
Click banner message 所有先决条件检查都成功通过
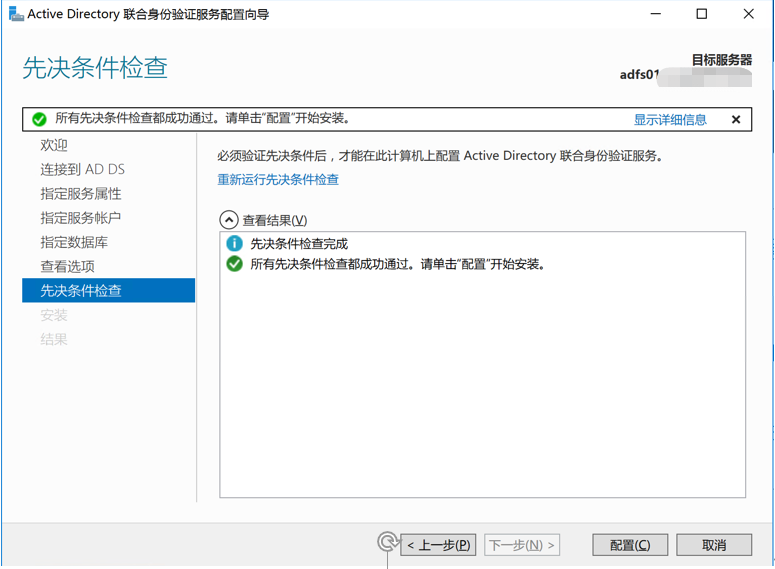point(202,119)
